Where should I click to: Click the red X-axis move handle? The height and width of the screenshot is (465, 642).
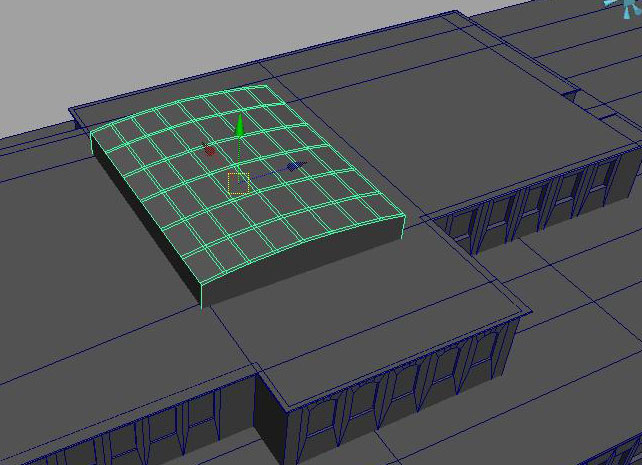pos(210,150)
